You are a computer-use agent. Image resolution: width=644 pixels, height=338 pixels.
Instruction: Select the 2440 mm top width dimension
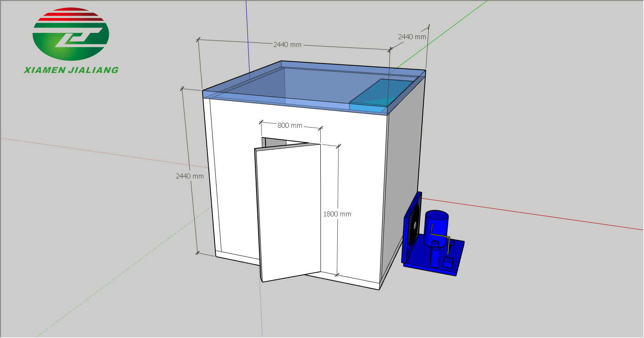pos(287,45)
